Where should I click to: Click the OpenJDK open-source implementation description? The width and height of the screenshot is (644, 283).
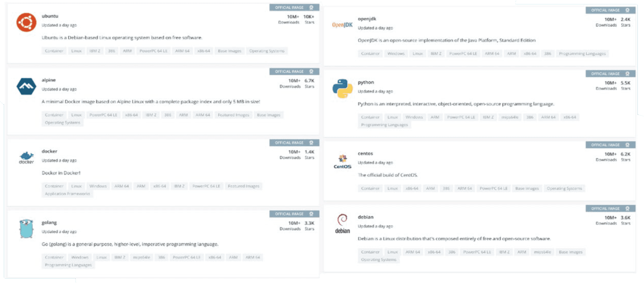coord(447,40)
